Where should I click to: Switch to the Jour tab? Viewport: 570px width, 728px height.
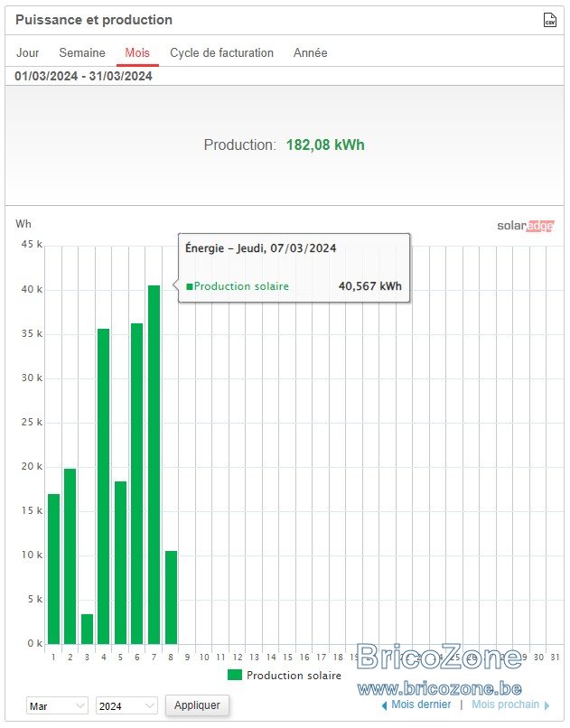pyautogui.click(x=28, y=53)
